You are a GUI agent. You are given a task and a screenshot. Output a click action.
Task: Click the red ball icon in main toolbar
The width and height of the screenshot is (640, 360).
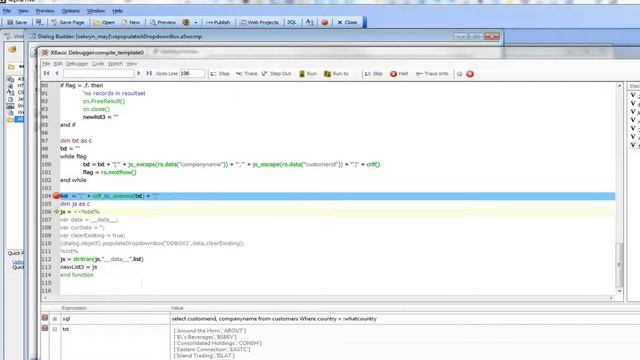[x=325, y=22]
